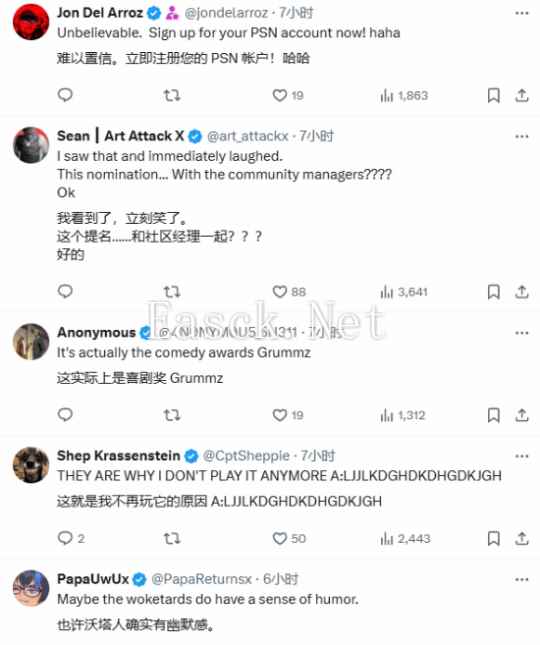Expand three-dot menu on Sean's tweet
The height and width of the screenshot is (645, 540).
coord(521,136)
